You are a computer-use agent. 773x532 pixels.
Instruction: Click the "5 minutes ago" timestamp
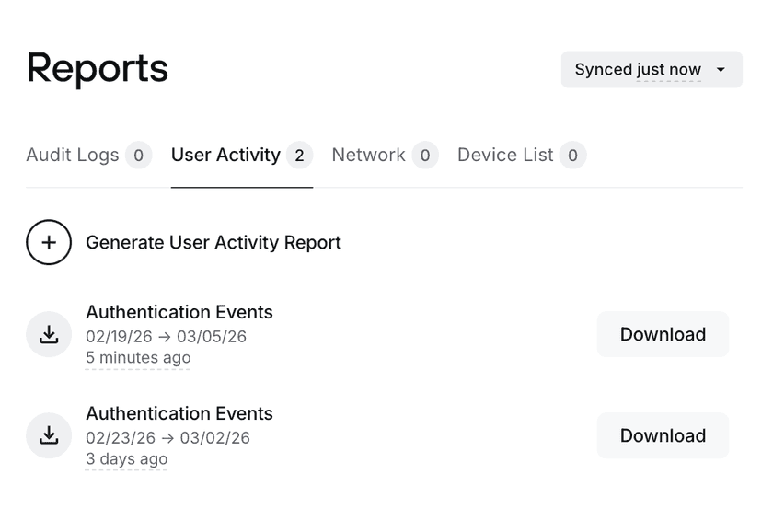coord(138,358)
